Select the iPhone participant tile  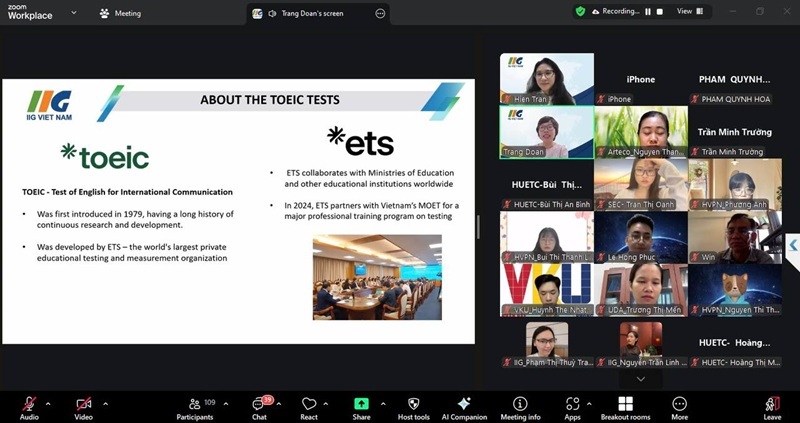pos(641,79)
